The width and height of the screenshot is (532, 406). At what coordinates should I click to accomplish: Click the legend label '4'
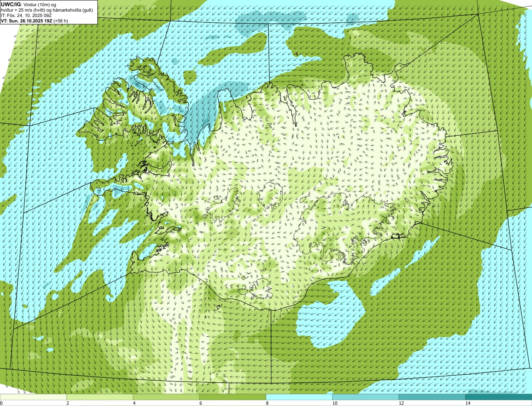(x=134, y=403)
